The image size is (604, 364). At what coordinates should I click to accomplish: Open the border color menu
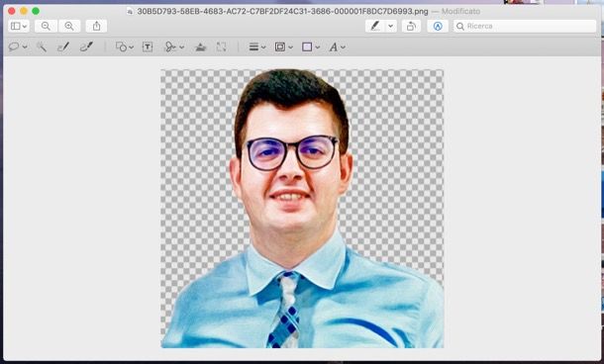(284, 46)
